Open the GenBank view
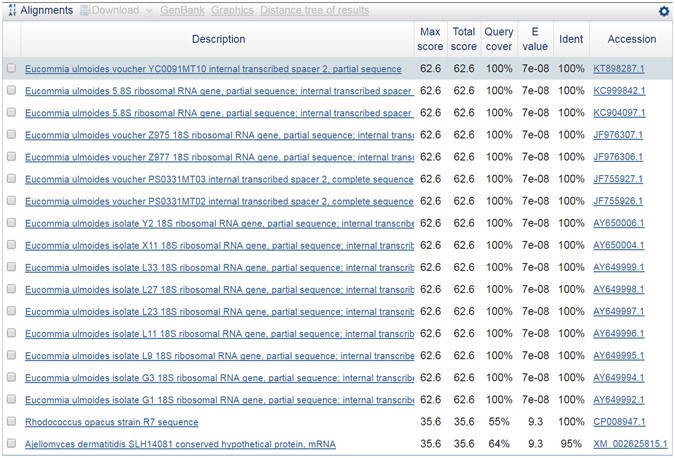 click(181, 11)
